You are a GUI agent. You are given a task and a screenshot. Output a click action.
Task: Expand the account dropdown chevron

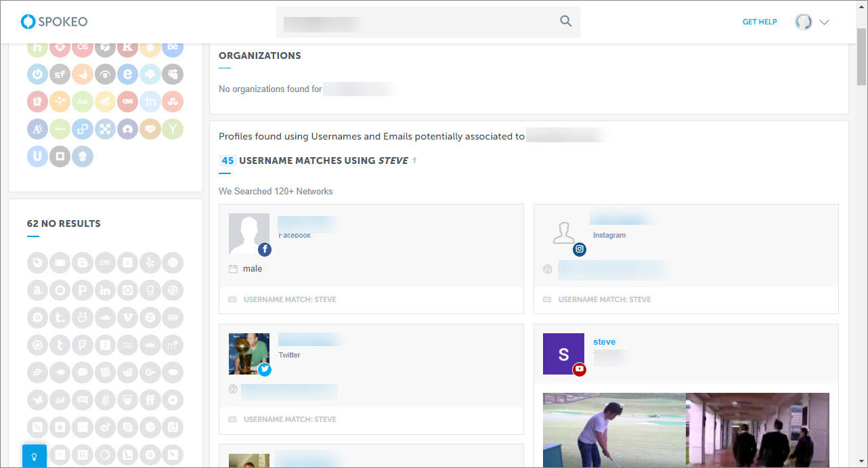[x=824, y=22]
